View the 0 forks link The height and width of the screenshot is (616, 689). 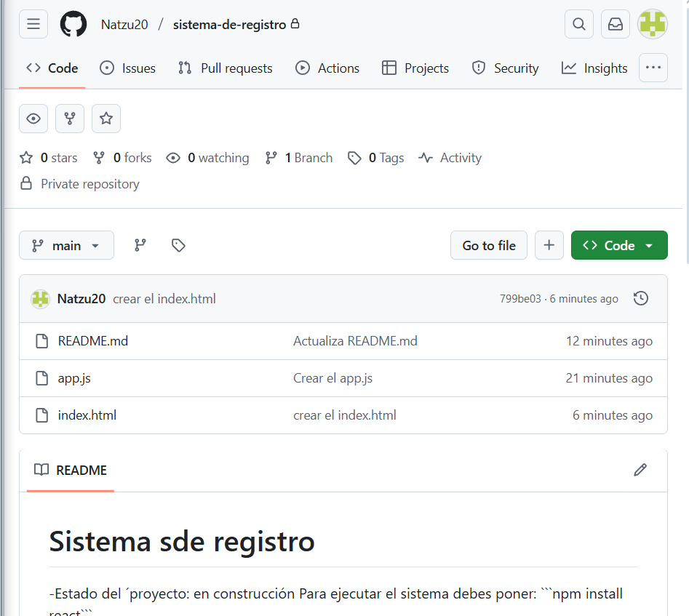pos(122,158)
